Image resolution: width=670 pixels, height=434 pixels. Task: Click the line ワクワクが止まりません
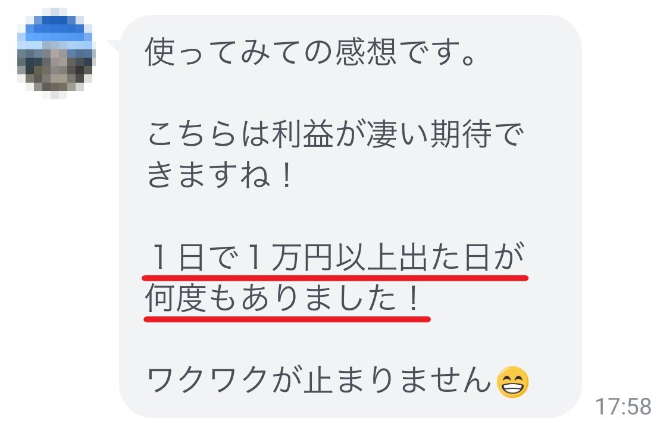click(x=319, y=380)
